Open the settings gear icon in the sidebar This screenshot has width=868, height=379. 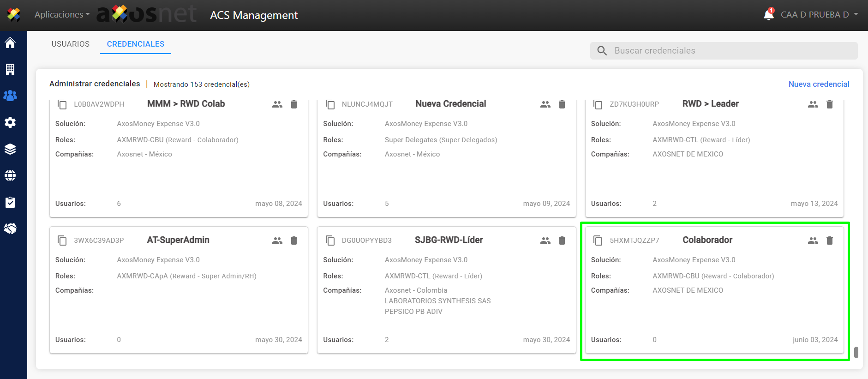[x=10, y=122]
